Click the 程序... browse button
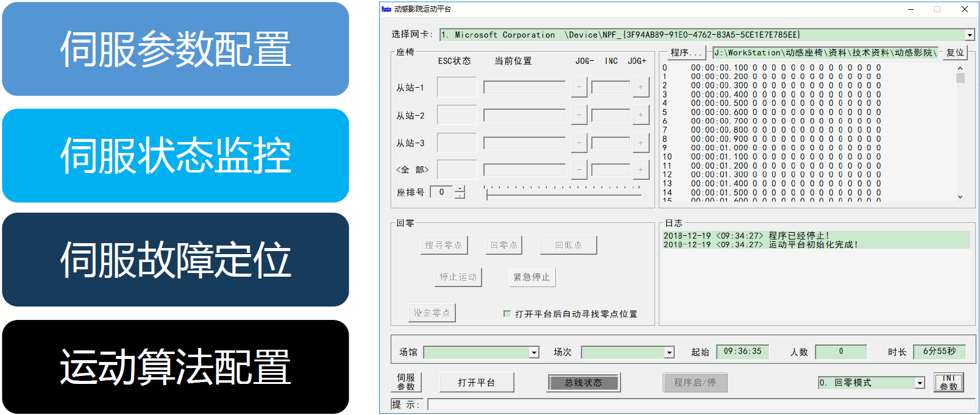The image size is (980, 415). point(687,53)
